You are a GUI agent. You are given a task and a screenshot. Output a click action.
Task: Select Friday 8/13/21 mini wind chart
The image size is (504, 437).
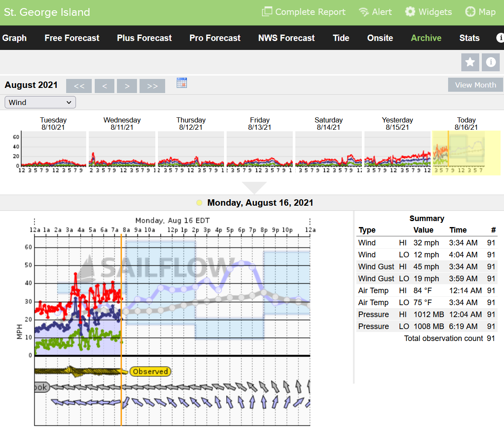[260, 149]
